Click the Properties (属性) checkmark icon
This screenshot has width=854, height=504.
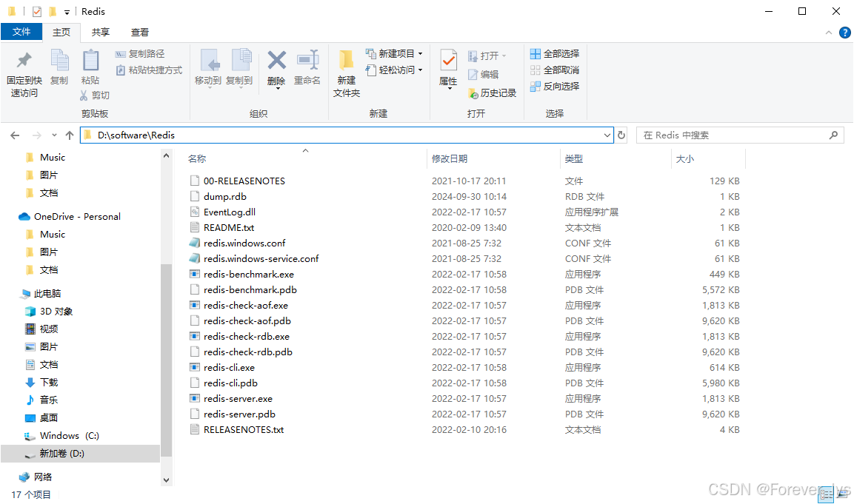pos(448,61)
